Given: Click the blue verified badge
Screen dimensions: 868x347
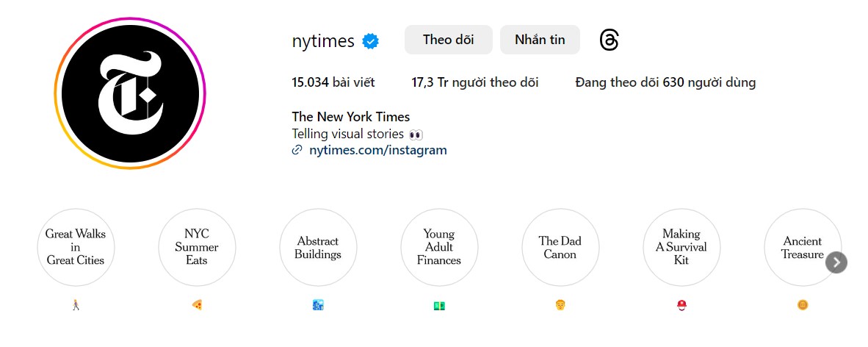Looking at the screenshot, I should point(371,41).
